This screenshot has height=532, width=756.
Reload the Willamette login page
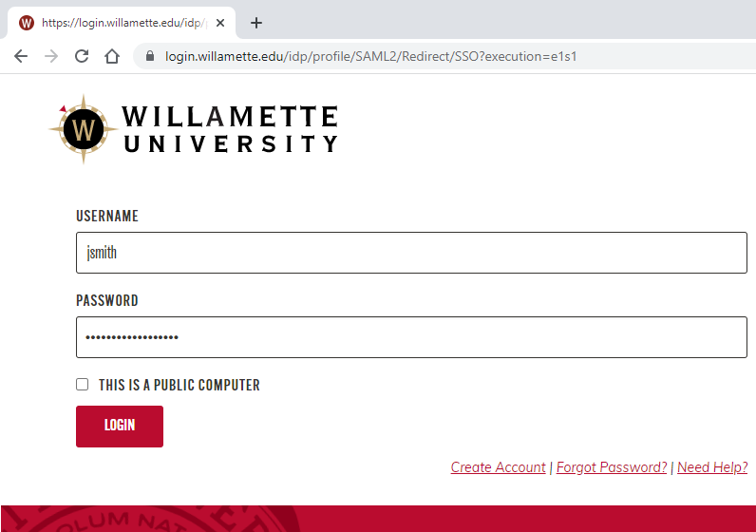tap(82, 56)
